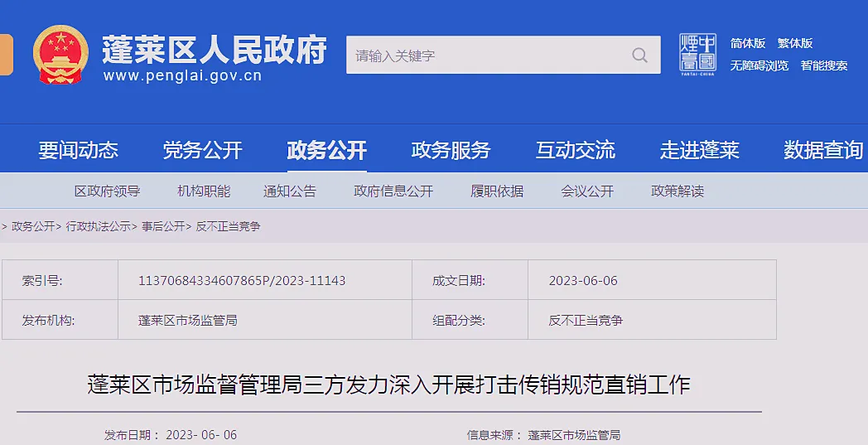Click the article headline about 打击传销规范直销
The width and height of the screenshot is (868, 445).
[x=388, y=385]
